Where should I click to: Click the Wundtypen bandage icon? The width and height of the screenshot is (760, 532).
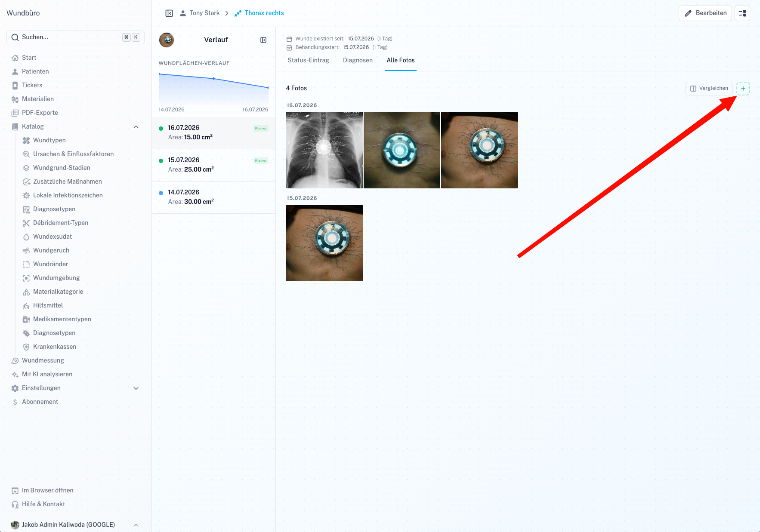click(26, 140)
